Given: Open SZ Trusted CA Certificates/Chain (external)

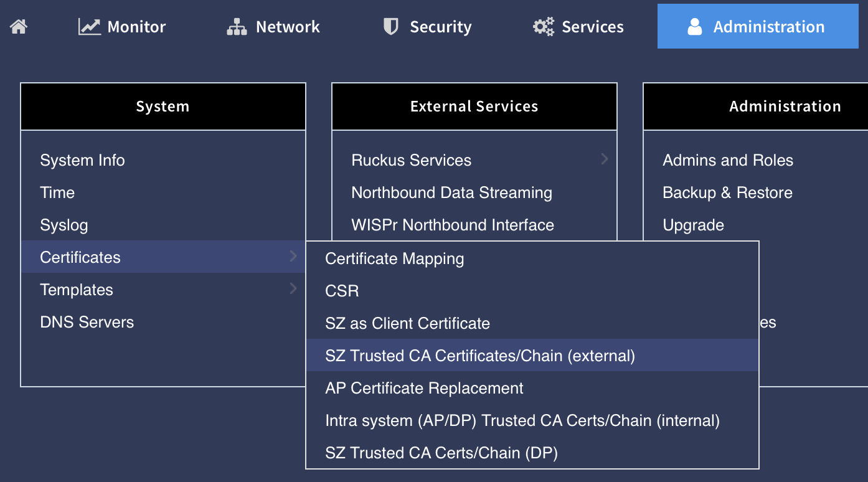Looking at the screenshot, I should [479, 356].
